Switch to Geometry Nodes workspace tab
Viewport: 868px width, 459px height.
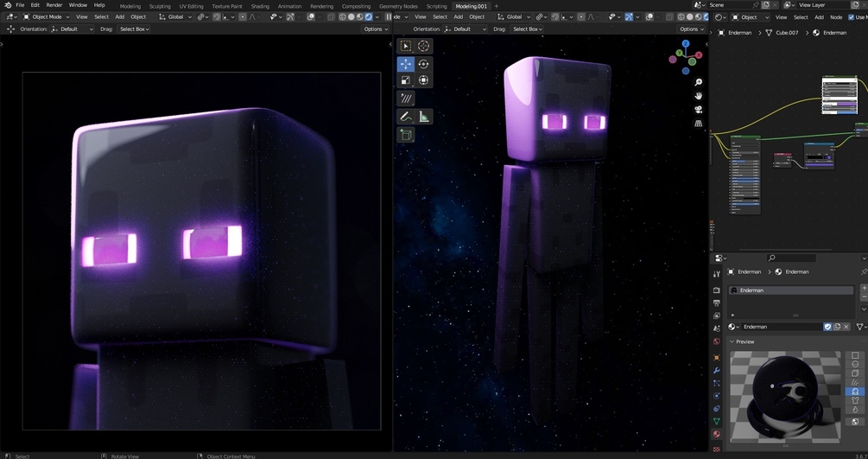click(x=398, y=6)
